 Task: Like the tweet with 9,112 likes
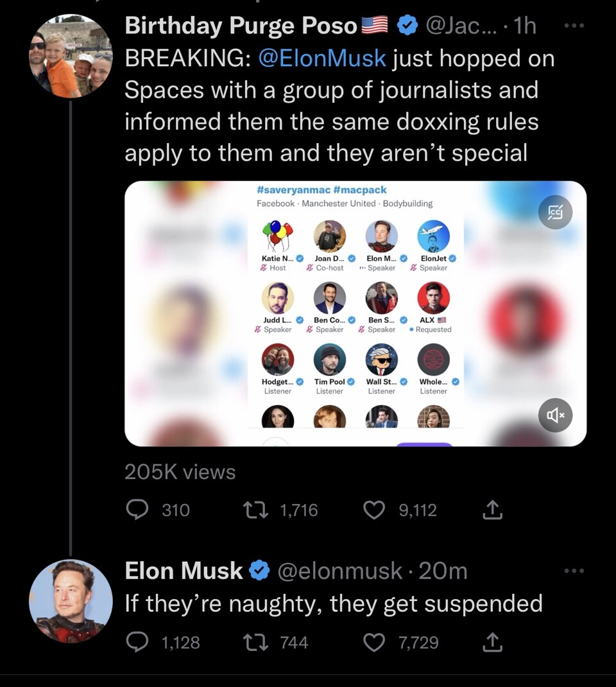[x=373, y=510]
